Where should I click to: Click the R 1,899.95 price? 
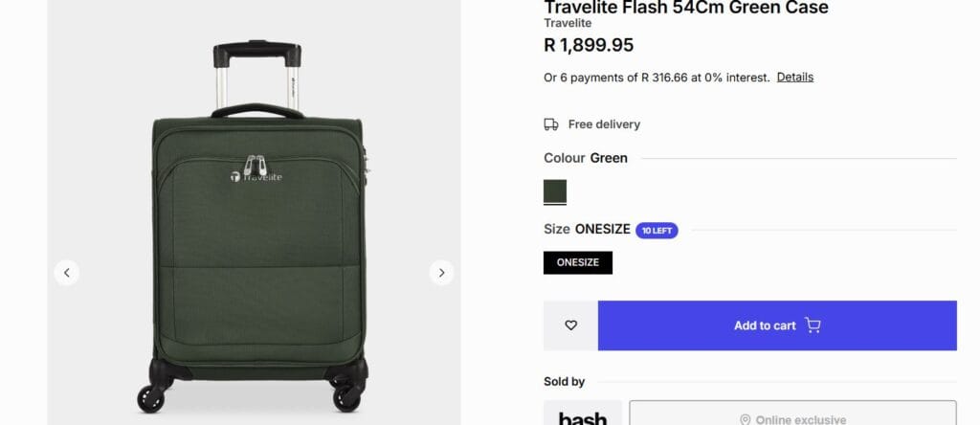589,45
